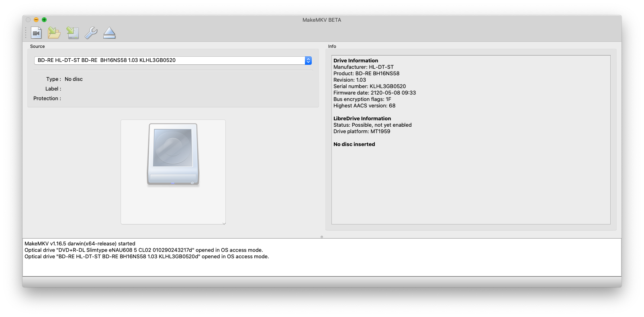The image size is (644, 317).
Task: Open preferences with the wrench icon
Action: click(x=91, y=33)
